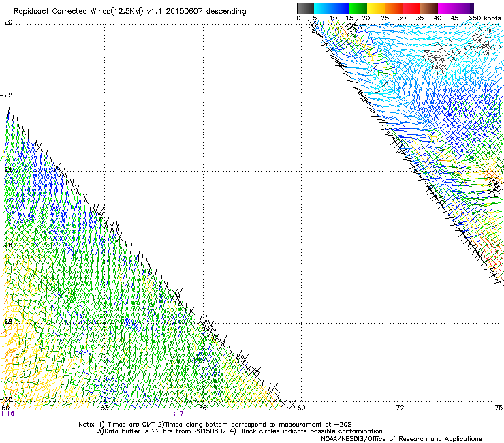Click the '>50 knots' legend label
Viewport: 504px width, 443px height.
(484, 18)
